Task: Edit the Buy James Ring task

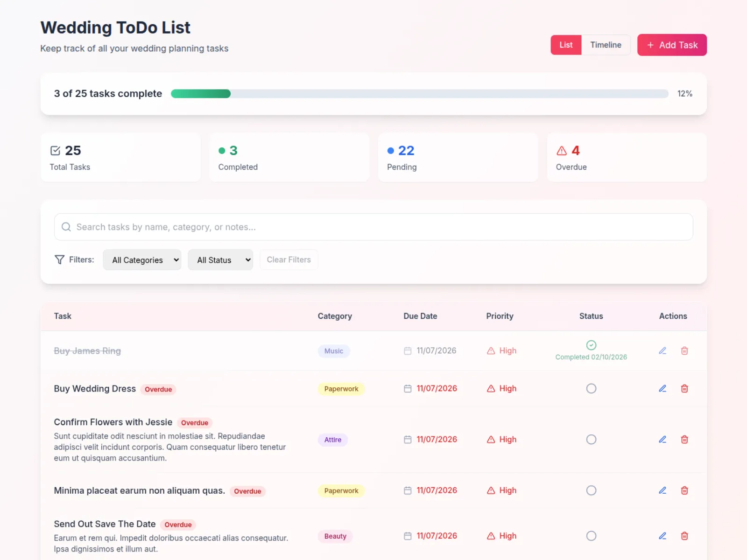Action: 662,350
